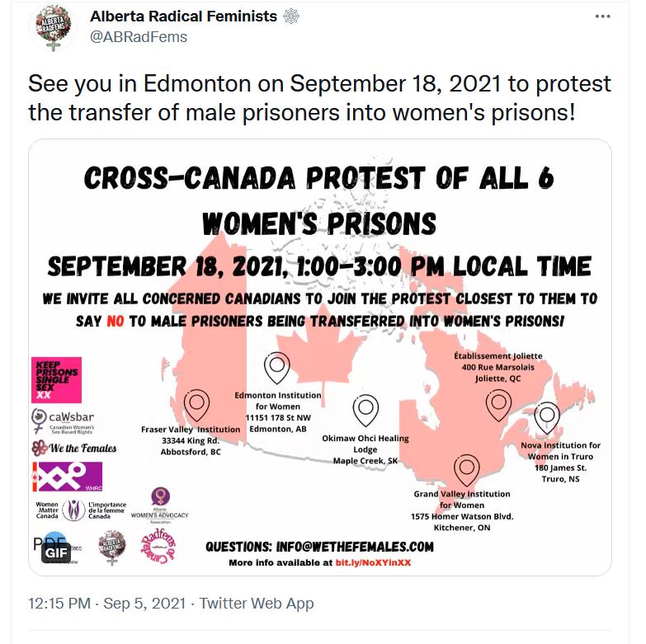Click the @ABRadFems handle
The image size is (646, 644).
click(x=138, y=37)
